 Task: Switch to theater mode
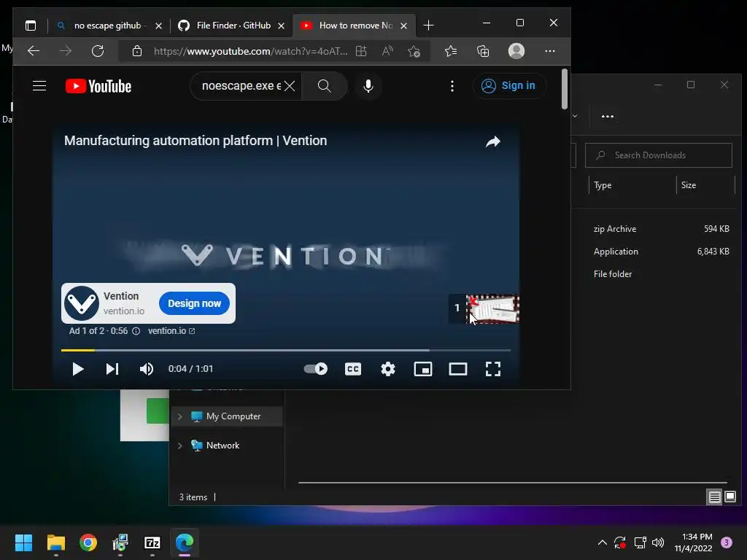(458, 369)
